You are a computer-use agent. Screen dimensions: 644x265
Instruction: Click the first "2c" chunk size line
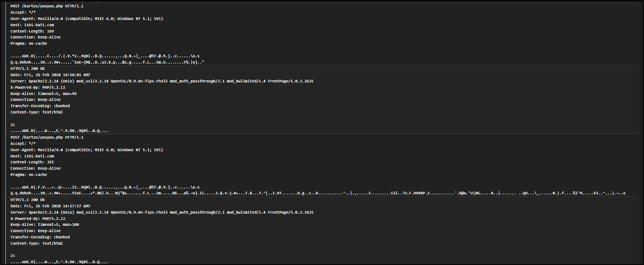point(13,125)
